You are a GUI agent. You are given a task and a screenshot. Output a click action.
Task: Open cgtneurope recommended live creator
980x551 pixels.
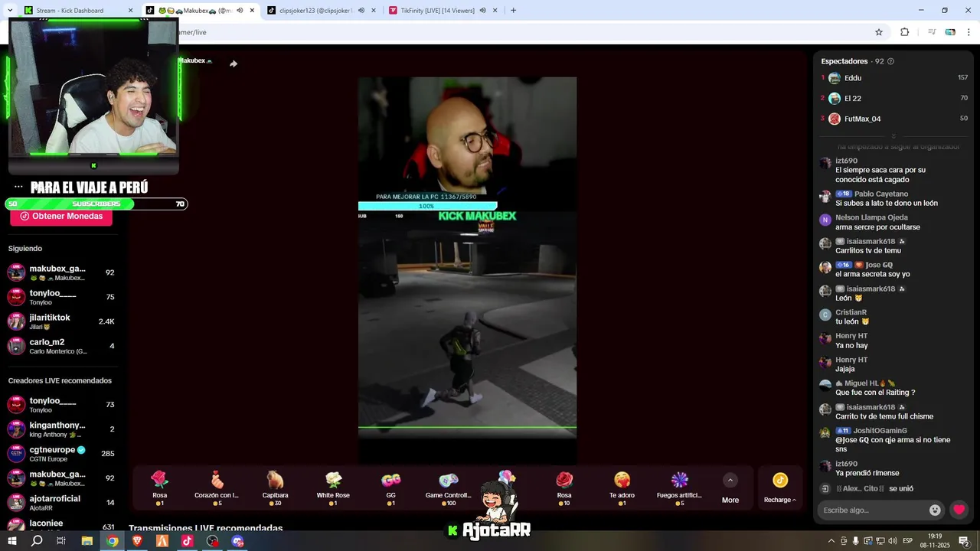point(61,453)
